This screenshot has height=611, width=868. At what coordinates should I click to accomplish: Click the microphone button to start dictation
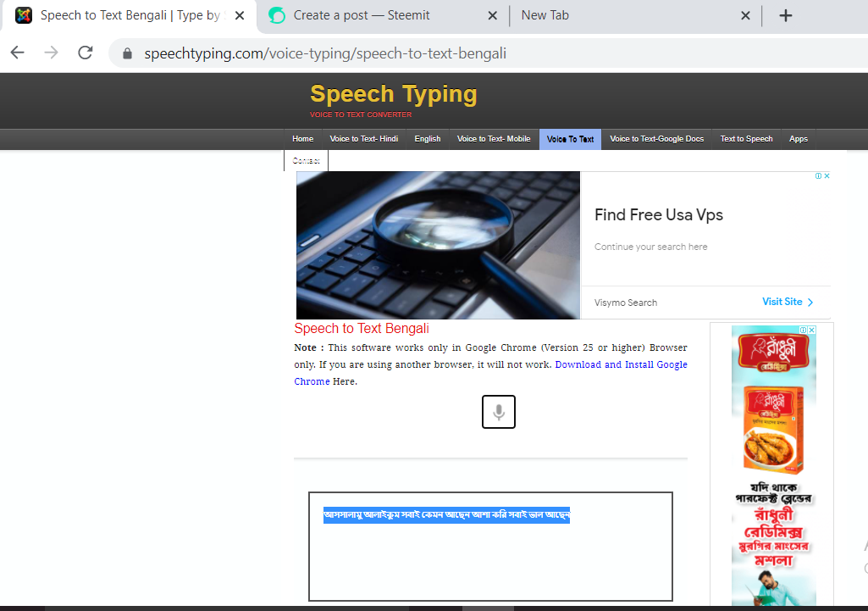[x=498, y=412]
